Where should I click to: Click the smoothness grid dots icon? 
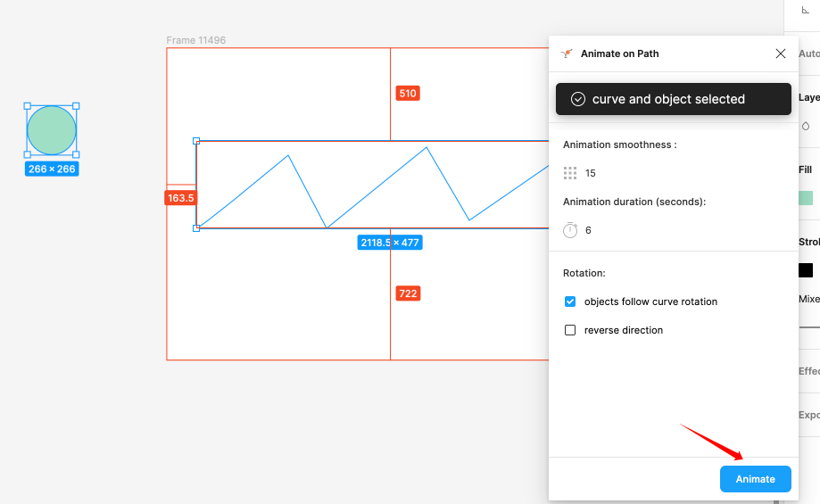click(570, 173)
